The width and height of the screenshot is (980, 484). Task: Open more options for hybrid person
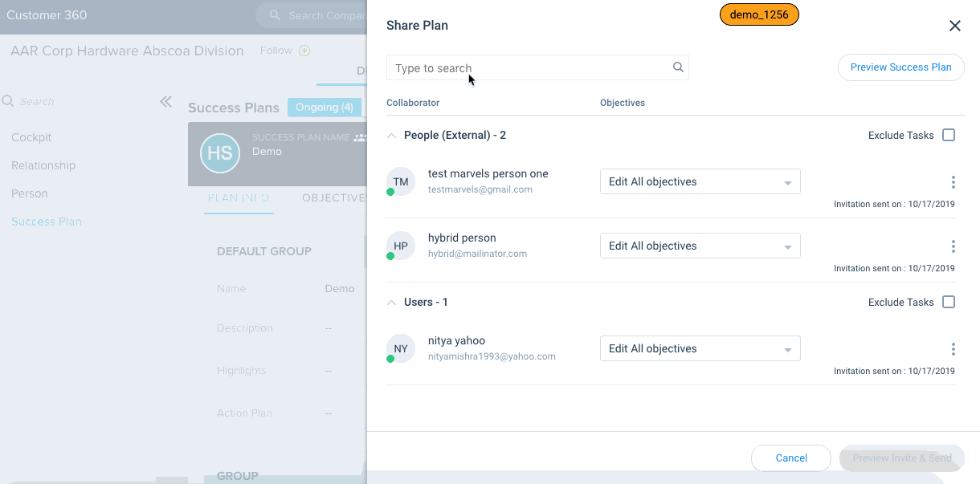tap(953, 246)
